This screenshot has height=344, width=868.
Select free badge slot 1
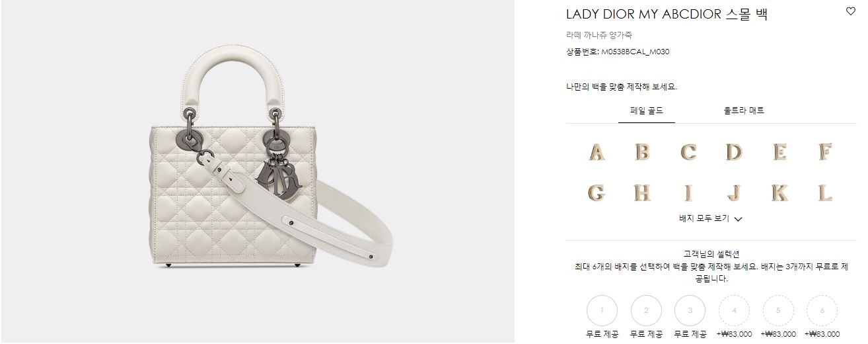(x=602, y=310)
